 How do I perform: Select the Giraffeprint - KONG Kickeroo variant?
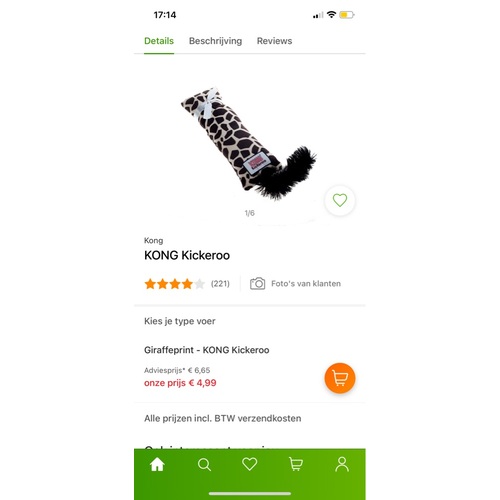coord(207,350)
